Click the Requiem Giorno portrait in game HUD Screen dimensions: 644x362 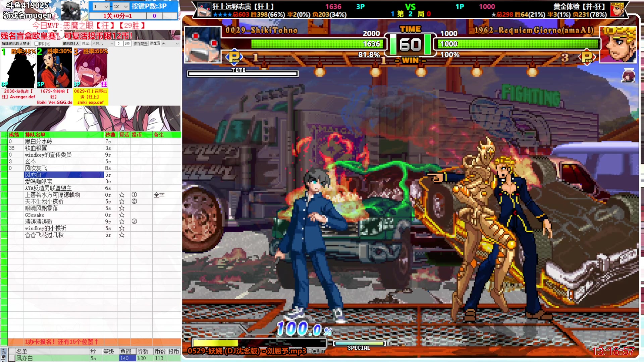[x=618, y=45]
